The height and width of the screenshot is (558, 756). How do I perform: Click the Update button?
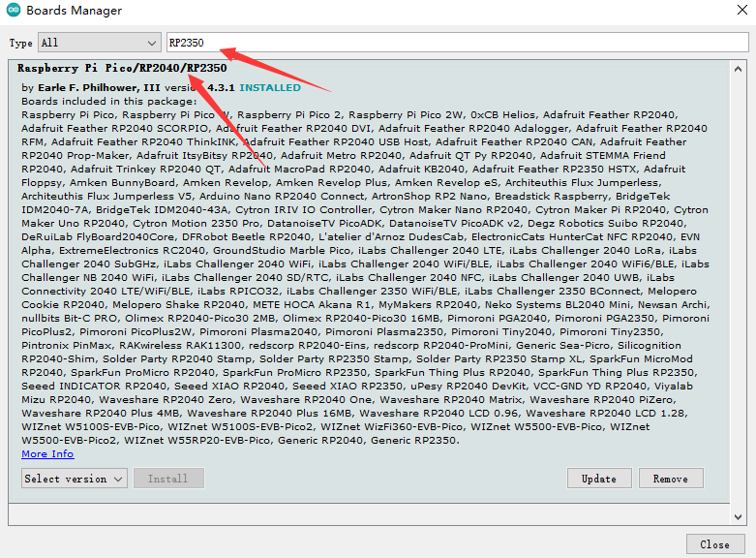599,479
